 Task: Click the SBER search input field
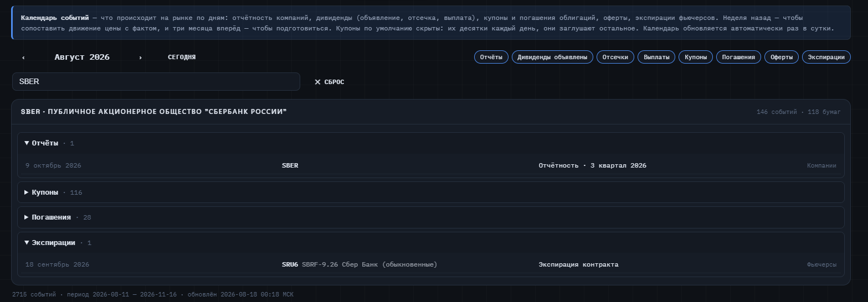156,81
